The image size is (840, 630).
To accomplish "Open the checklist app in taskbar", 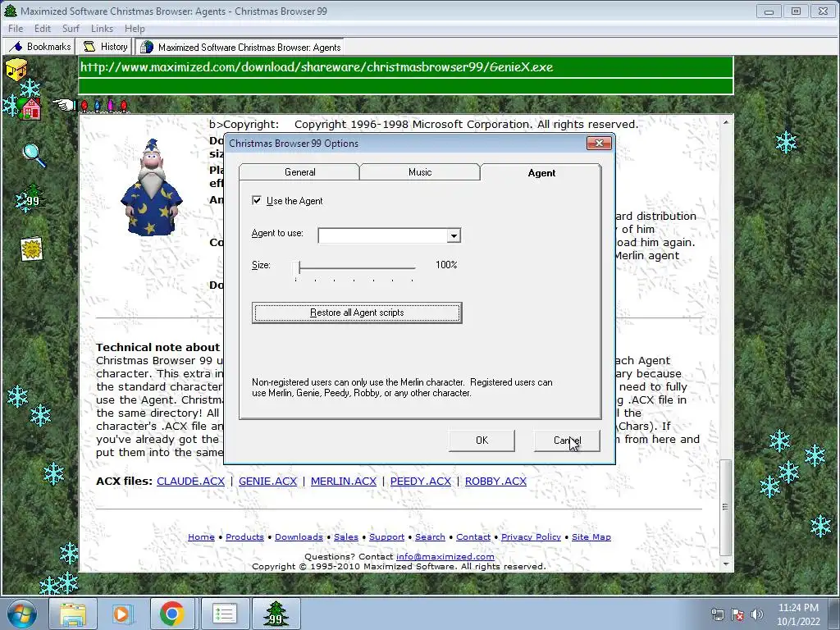I will 224,614.
